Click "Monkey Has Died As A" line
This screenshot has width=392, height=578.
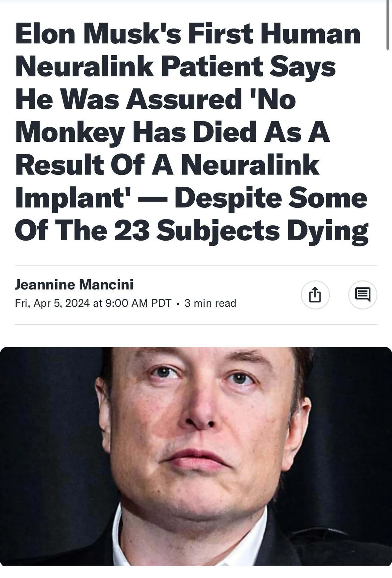pyautogui.click(x=172, y=133)
